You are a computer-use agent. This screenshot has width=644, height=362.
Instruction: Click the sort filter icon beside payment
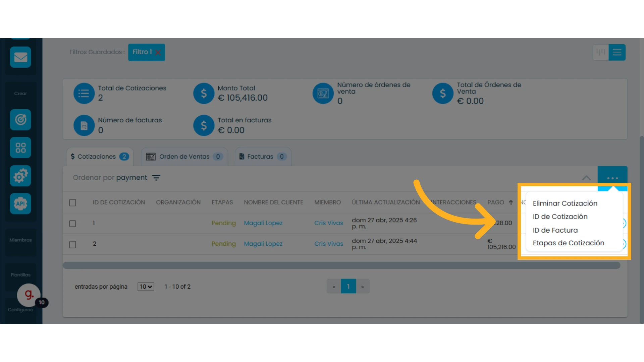pyautogui.click(x=156, y=178)
